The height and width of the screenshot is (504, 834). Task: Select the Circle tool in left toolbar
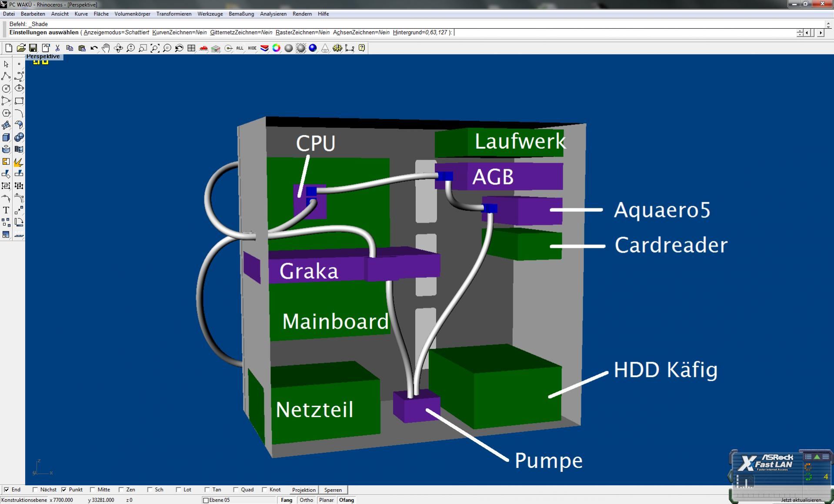point(6,89)
